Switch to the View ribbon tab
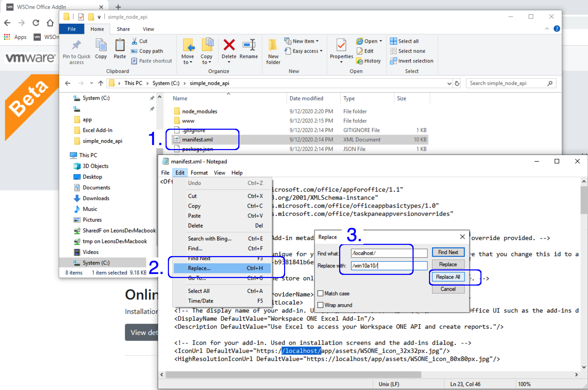The image size is (588, 390). (148, 29)
